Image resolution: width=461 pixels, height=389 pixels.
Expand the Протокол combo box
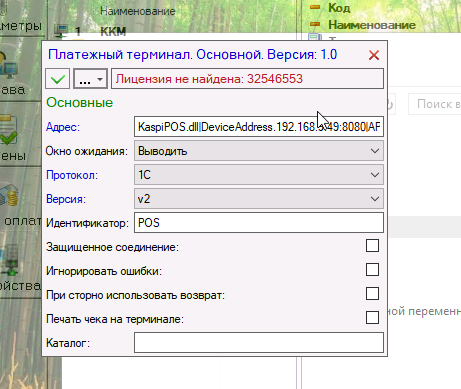pos(259,175)
